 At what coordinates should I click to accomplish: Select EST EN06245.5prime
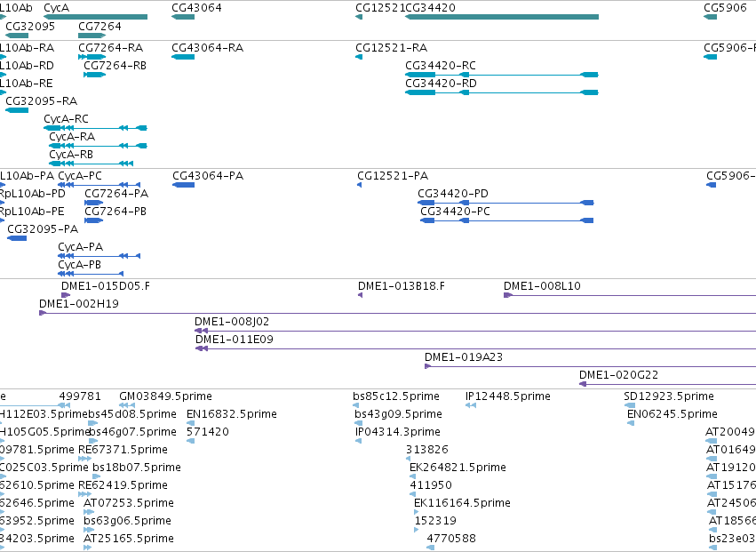point(672,415)
